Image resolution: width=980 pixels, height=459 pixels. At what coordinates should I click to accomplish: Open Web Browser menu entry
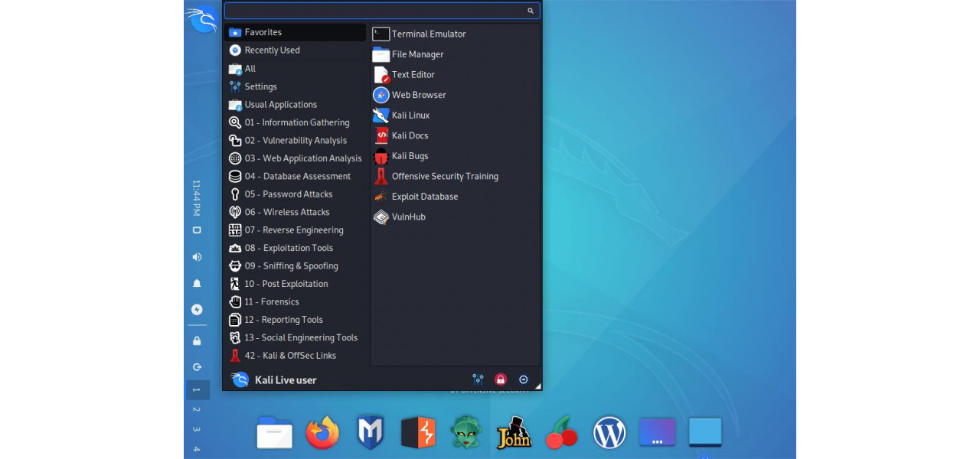point(455,95)
